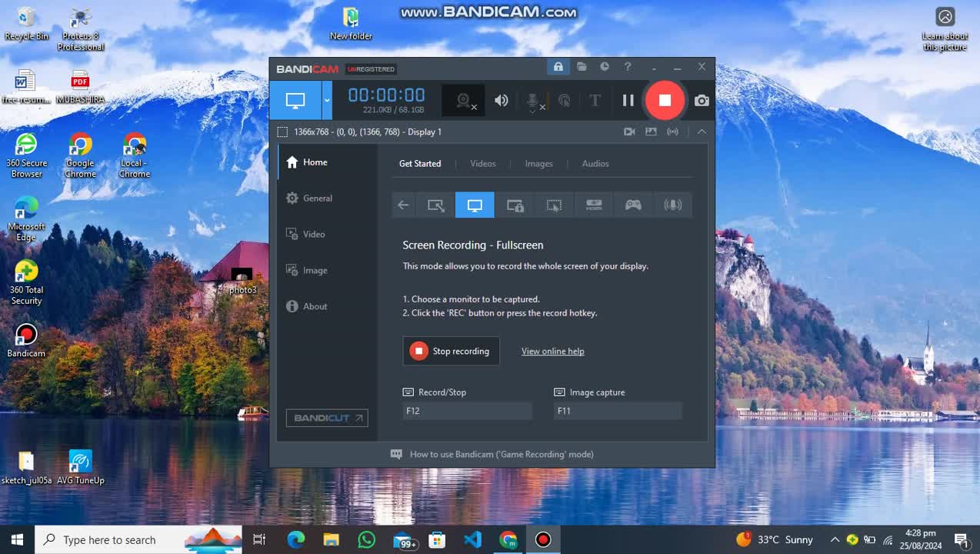Show hidden system tray icons
Image resolution: width=980 pixels, height=554 pixels.
coord(835,539)
